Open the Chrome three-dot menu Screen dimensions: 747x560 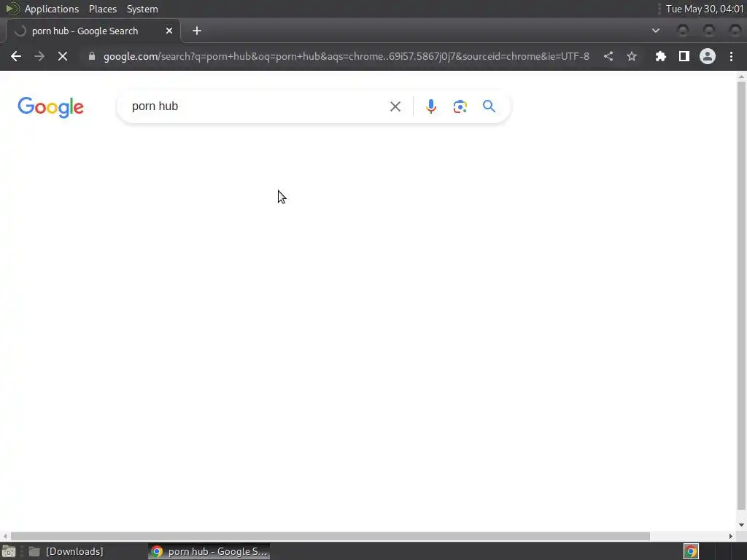pyautogui.click(x=731, y=56)
